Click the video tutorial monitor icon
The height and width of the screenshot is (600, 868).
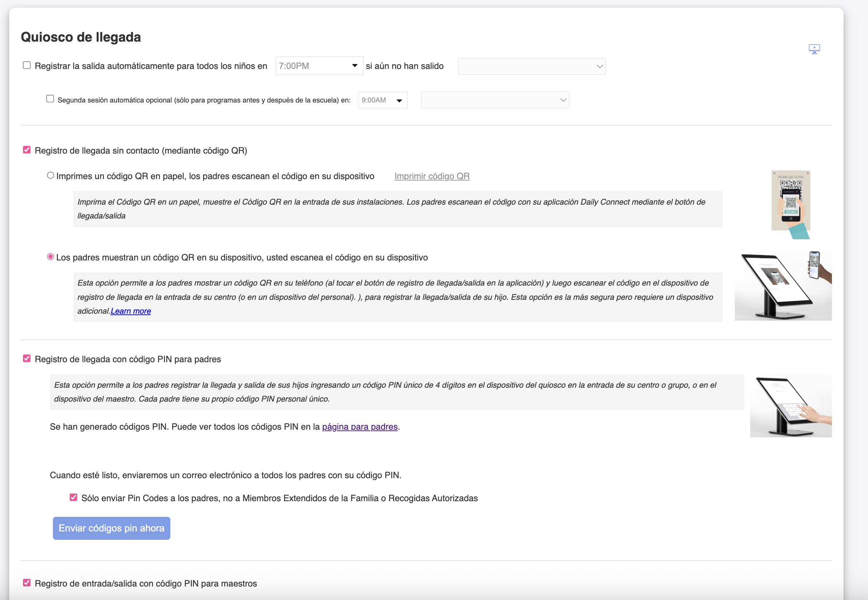pos(814,49)
